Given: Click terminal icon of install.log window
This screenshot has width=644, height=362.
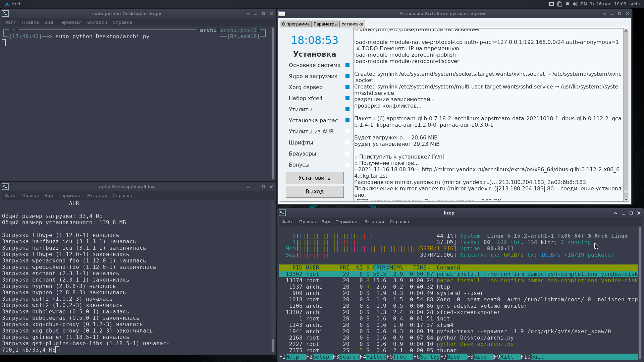Looking at the screenshot, I should tap(5, 187).
